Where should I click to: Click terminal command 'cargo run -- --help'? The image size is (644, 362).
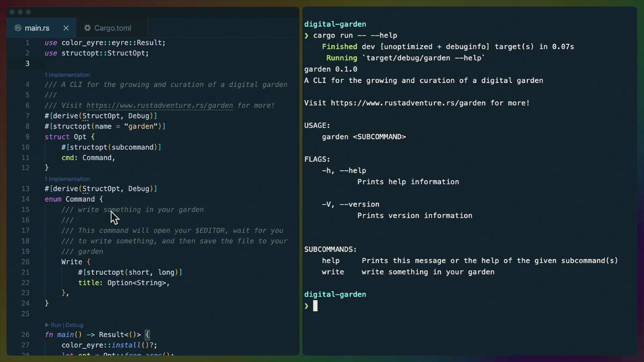tap(355, 36)
